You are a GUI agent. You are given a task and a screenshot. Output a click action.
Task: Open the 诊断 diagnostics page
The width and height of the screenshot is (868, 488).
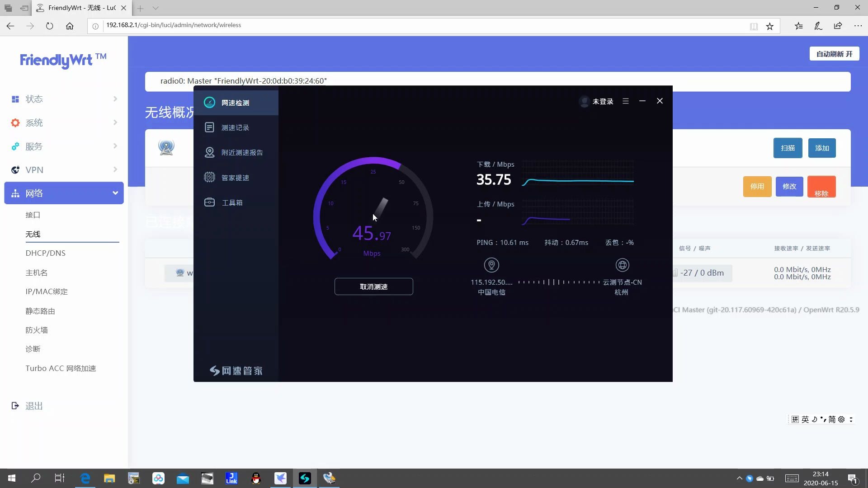coord(33,349)
